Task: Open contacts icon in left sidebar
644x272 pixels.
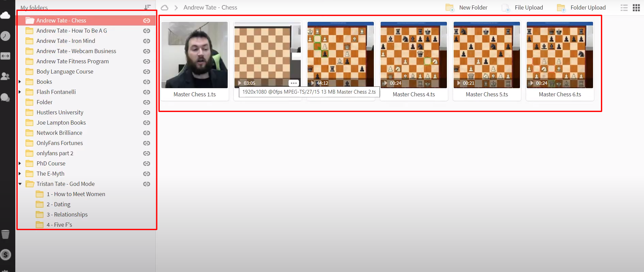Action: click(5, 76)
